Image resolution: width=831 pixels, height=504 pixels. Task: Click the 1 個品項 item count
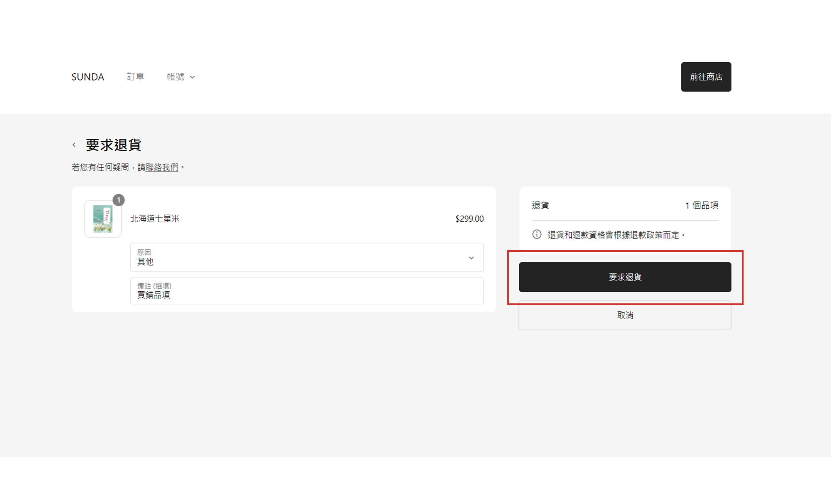[702, 205]
